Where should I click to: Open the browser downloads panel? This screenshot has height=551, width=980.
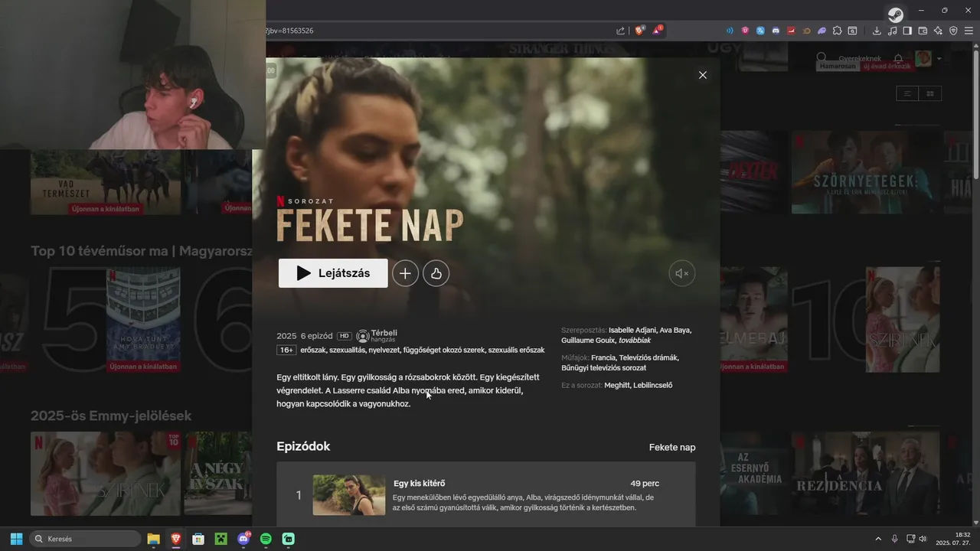(877, 31)
